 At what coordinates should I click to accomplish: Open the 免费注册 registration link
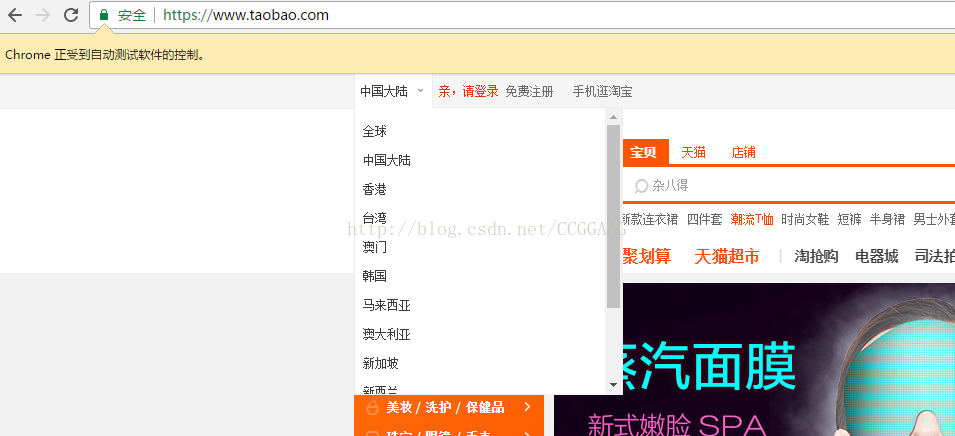pos(529,91)
